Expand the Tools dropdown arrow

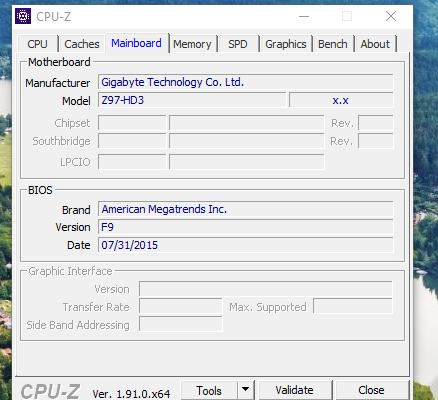tap(246, 389)
